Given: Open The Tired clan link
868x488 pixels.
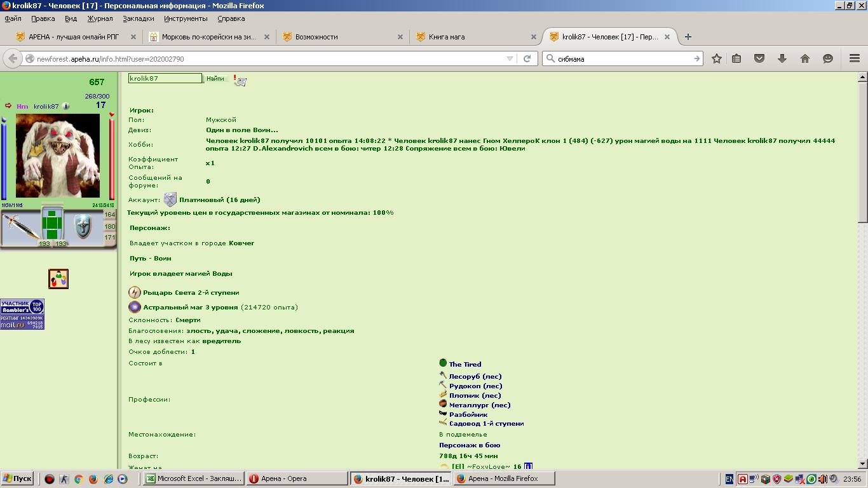Looking at the screenshot, I should 465,364.
